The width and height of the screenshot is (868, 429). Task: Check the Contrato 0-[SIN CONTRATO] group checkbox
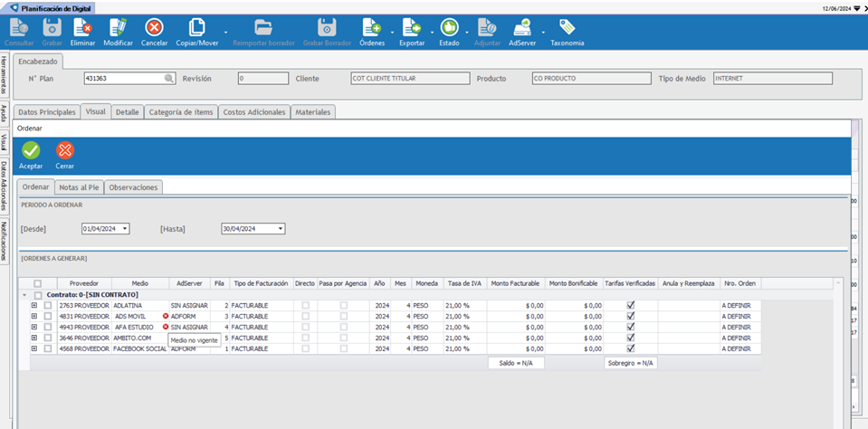click(x=38, y=294)
